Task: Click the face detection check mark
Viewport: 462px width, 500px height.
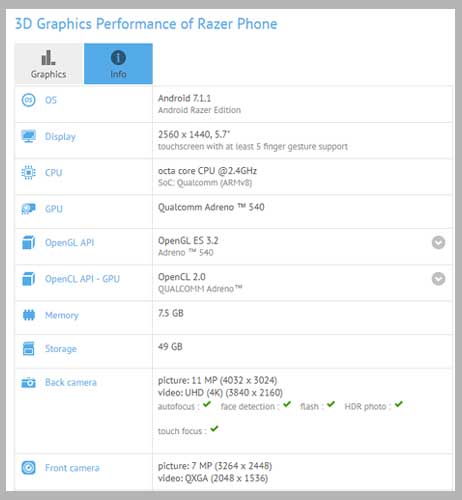Action: pyautogui.click(x=287, y=404)
